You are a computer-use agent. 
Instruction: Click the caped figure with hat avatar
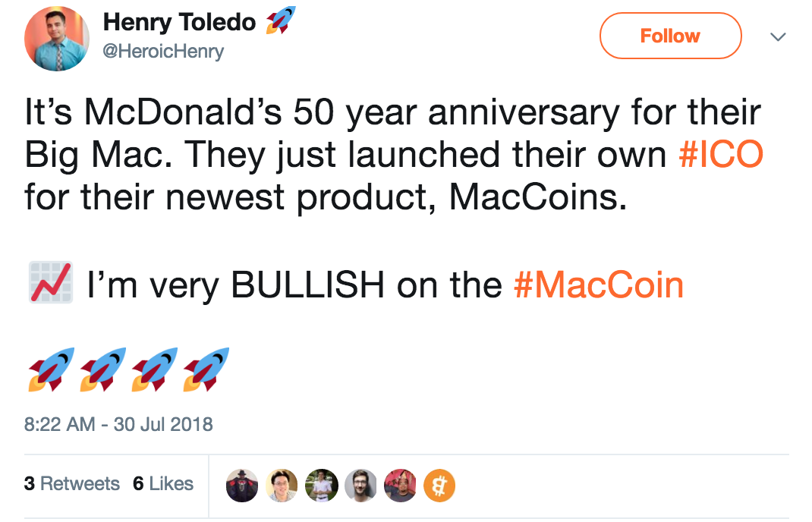[242, 485]
